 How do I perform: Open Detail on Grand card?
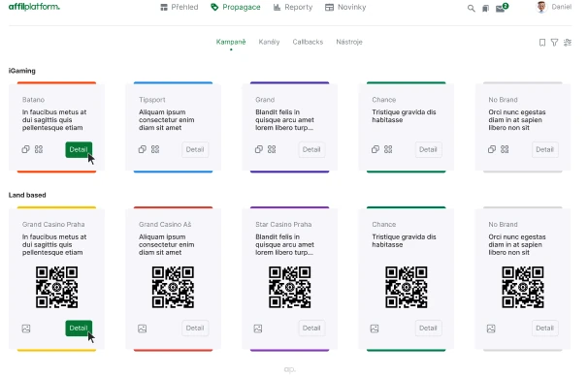tap(311, 149)
